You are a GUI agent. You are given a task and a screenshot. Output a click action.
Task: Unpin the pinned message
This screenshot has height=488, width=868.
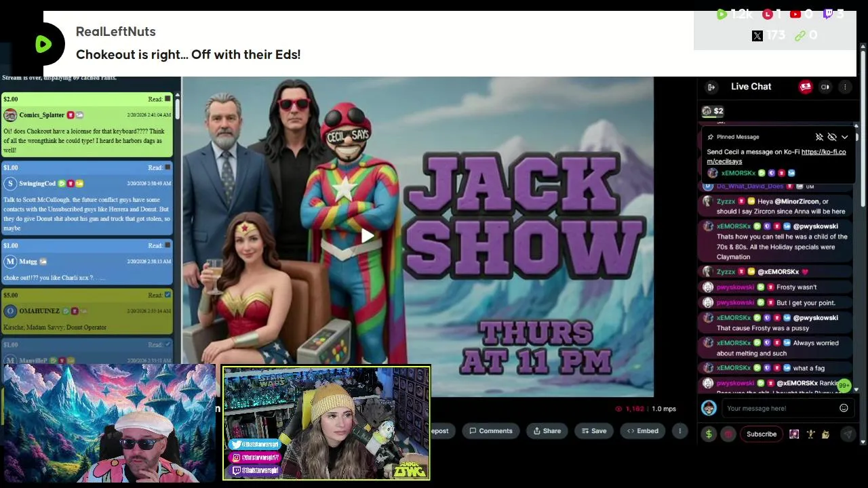tap(819, 137)
